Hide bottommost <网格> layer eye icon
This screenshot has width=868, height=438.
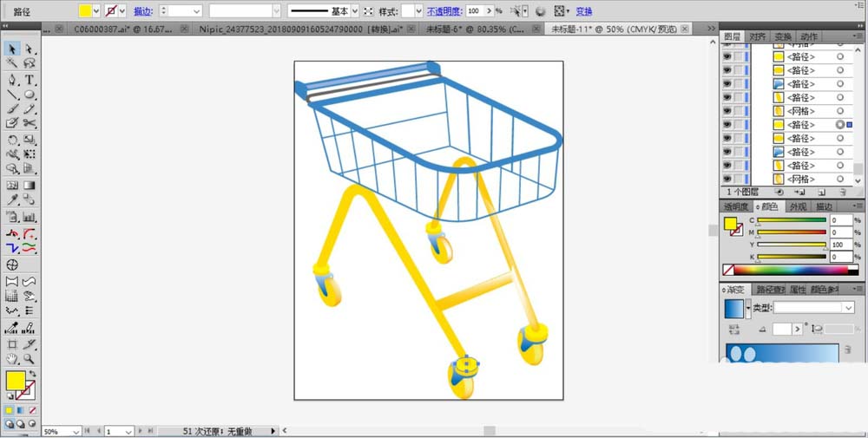727,180
